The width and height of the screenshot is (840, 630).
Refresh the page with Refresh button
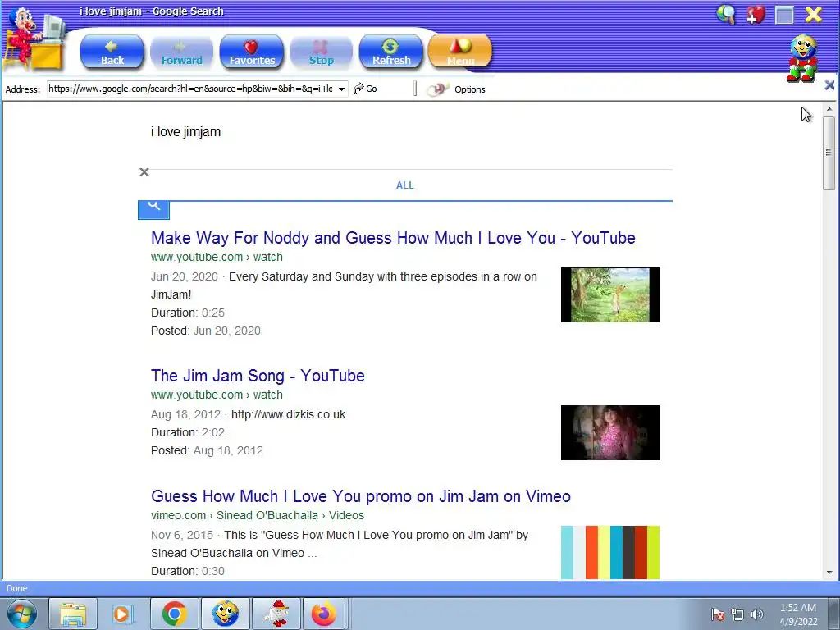(x=391, y=52)
